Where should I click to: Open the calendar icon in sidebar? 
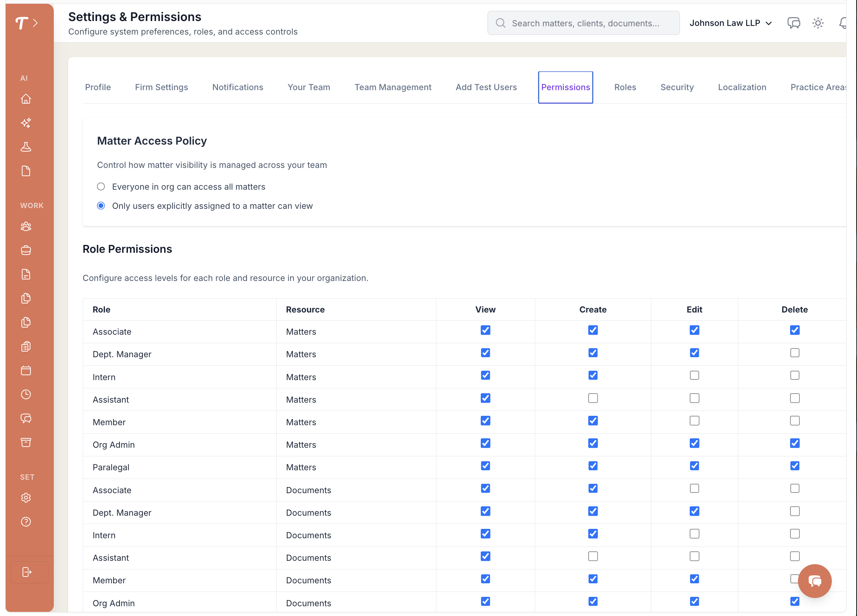point(26,370)
